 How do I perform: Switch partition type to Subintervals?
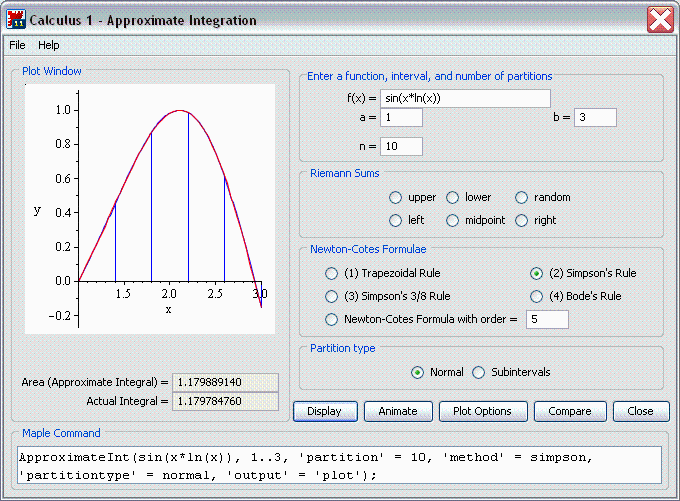click(479, 372)
